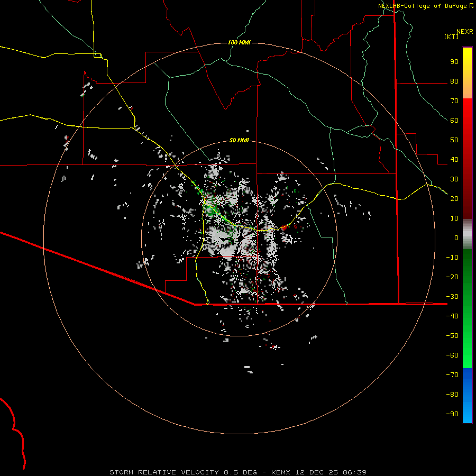Click the 100 NMI range ring label
Image resolution: width=476 pixels, height=476 pixels.
239,42
